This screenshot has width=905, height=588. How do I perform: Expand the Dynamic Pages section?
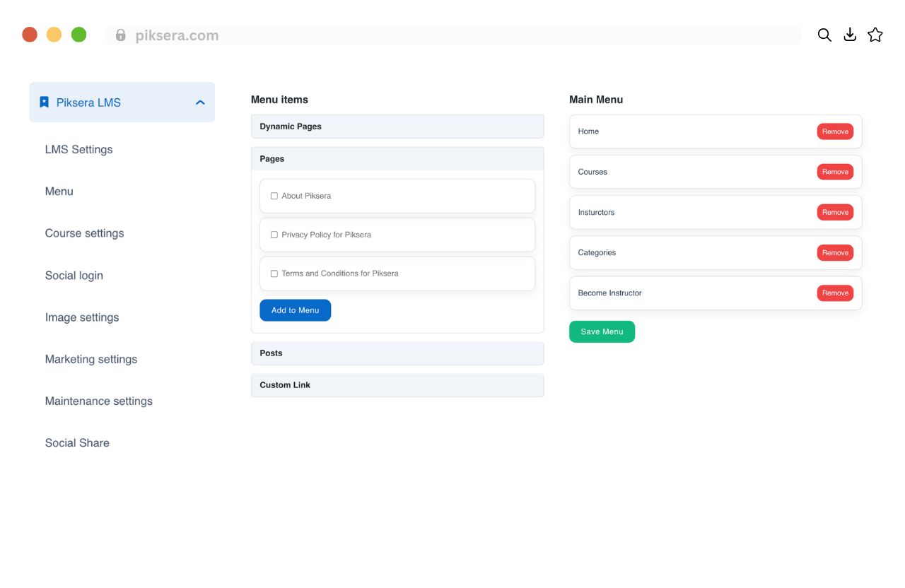(397, 127)
